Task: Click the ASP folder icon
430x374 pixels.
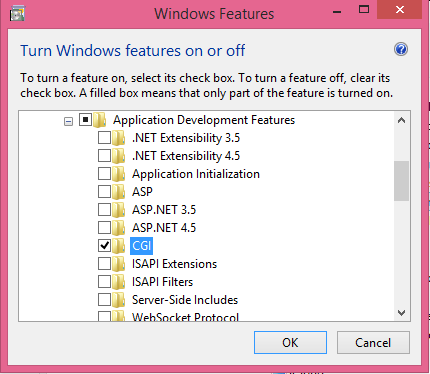Action: coord(118,192)
